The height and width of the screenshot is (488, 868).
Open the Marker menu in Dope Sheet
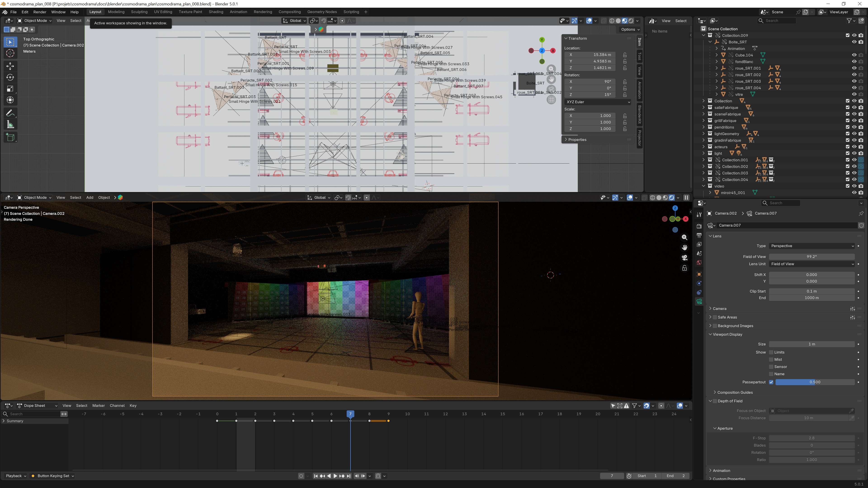pos(98,406)
